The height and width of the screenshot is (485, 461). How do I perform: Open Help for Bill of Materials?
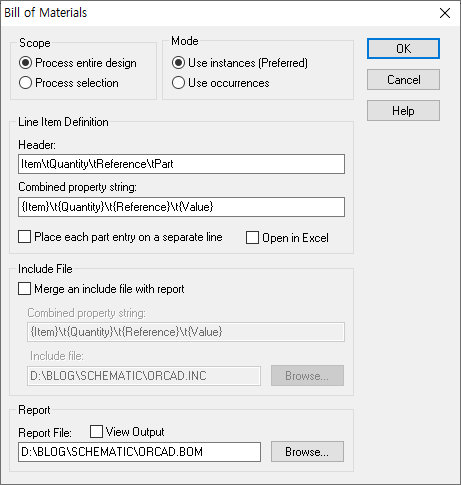coord(403,111)
